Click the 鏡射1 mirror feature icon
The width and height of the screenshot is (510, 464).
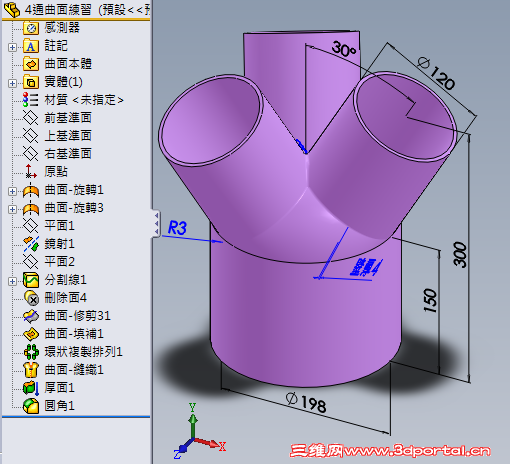point(31,244)
